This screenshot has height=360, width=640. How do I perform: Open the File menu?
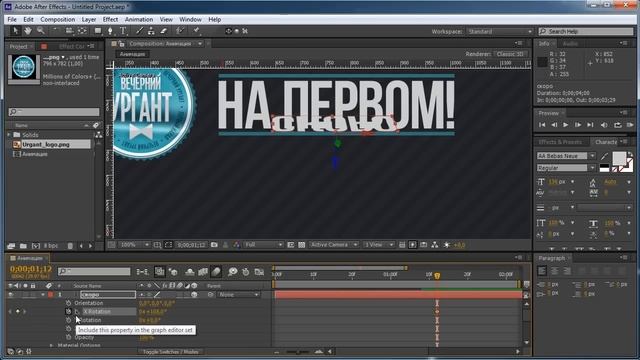(x=12, y=19)
